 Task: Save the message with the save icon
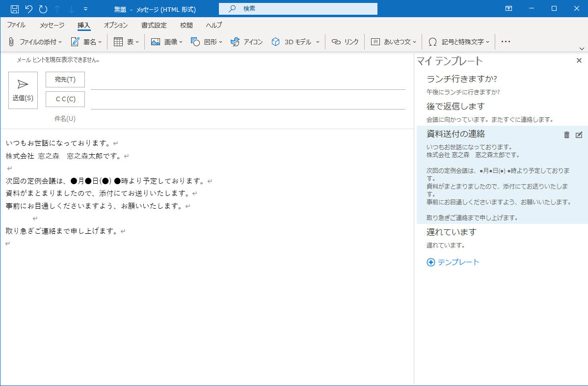14,8
